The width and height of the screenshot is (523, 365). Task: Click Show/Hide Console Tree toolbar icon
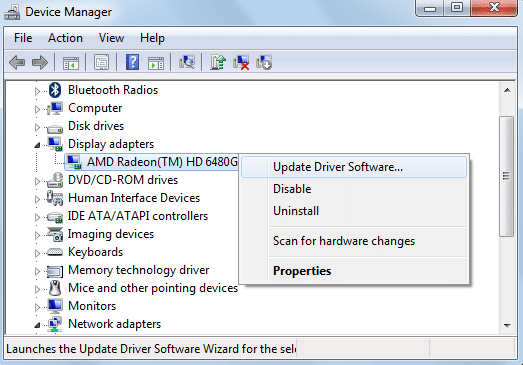(x=71, y=62)
